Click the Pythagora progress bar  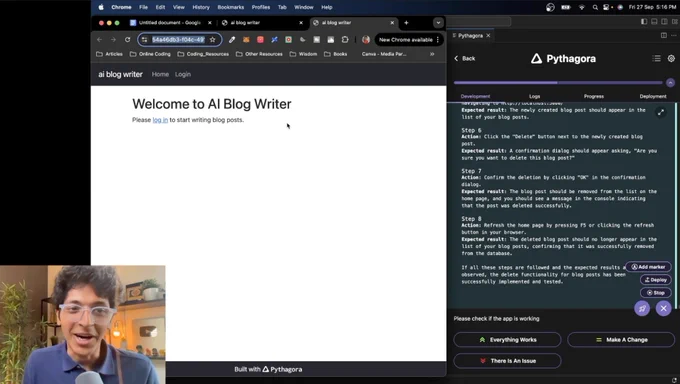click(558, 82)
